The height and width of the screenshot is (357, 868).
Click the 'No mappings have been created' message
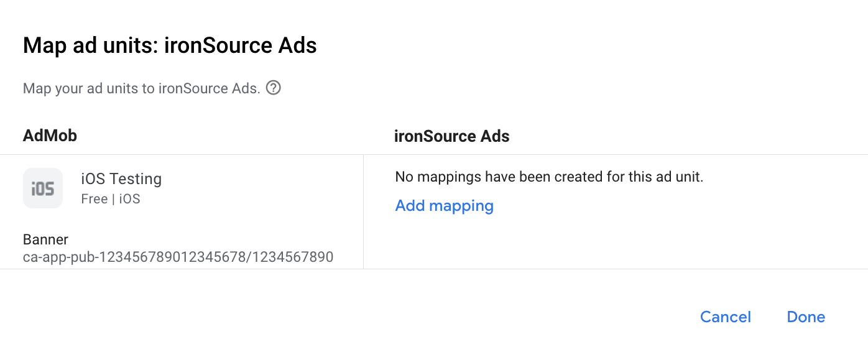(548, 177)
